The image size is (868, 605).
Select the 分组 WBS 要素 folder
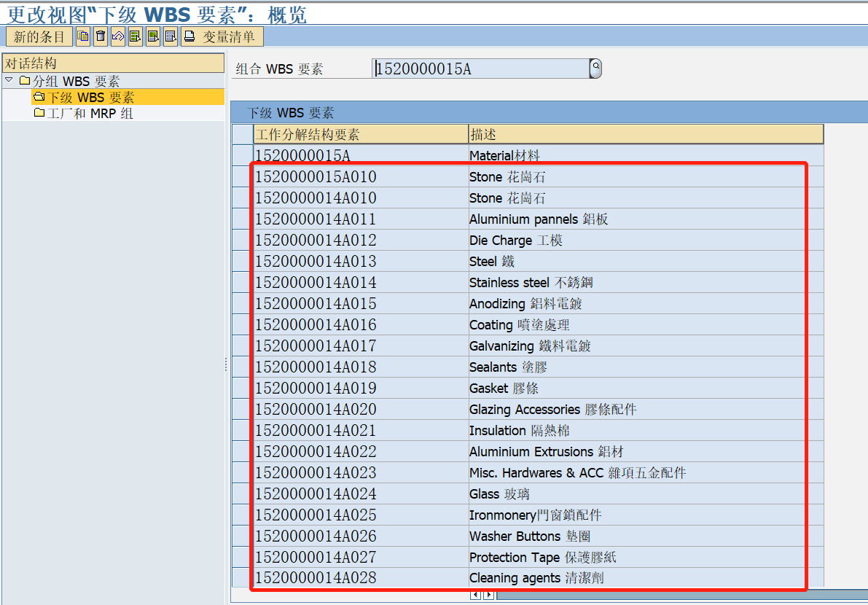pos(70,82)
